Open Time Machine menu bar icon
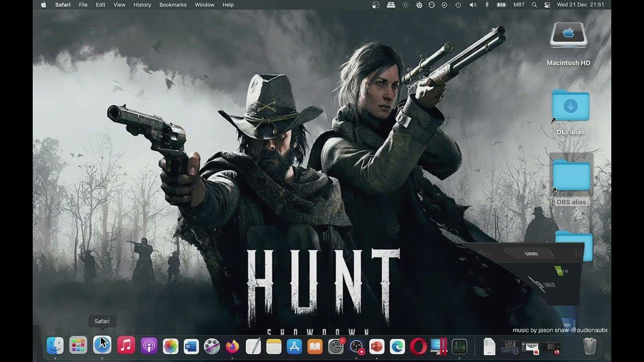 [x=458, y=5]
